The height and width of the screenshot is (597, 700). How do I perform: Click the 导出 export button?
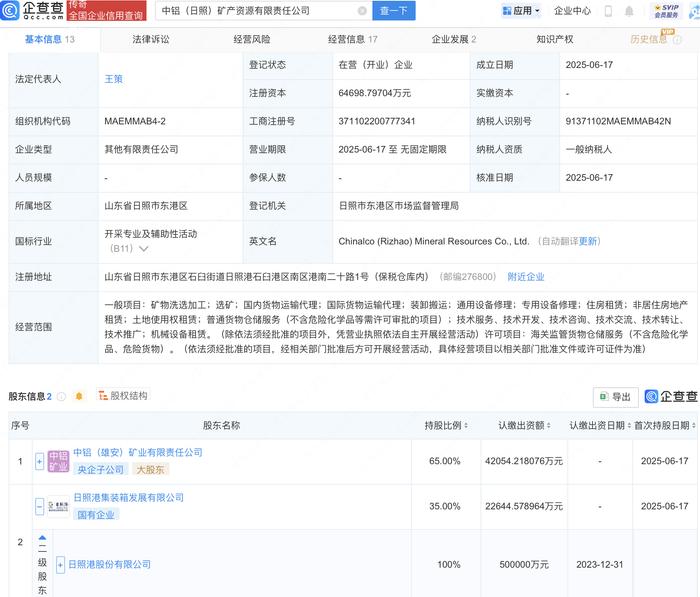(616, 397)
